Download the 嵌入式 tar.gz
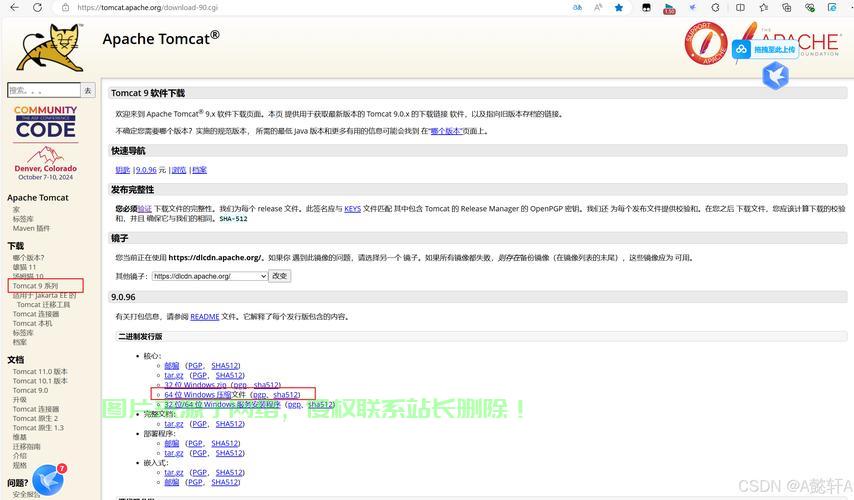 click(174, 473)
